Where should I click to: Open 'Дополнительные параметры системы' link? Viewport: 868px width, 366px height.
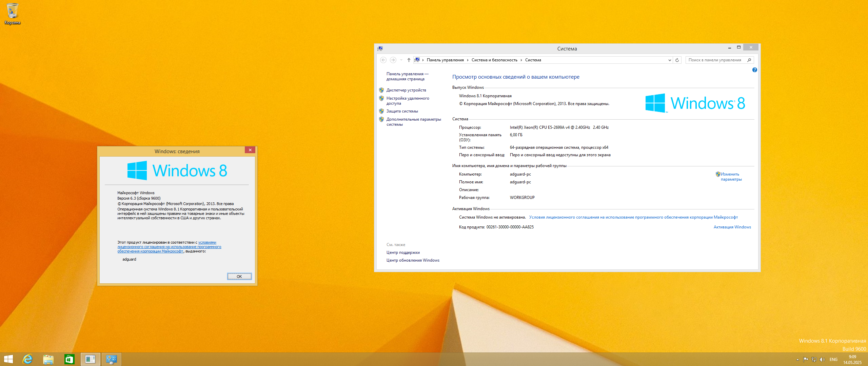tap(414, 122)
